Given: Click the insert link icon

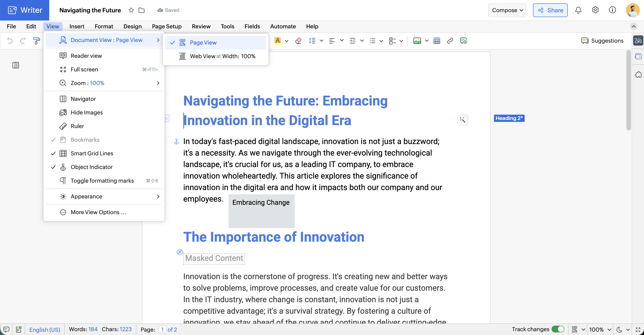Looking at the screenshot, I should pos(450,40).
